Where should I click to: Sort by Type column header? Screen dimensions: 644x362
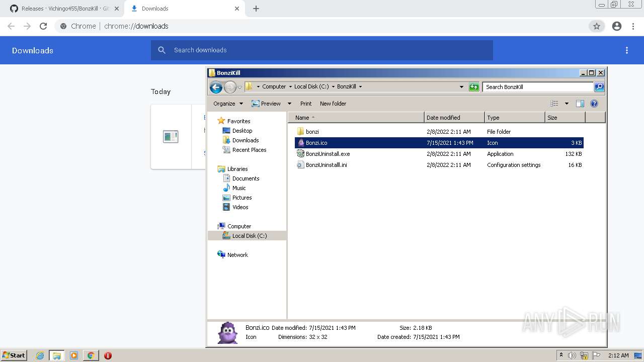pos(515,118)
